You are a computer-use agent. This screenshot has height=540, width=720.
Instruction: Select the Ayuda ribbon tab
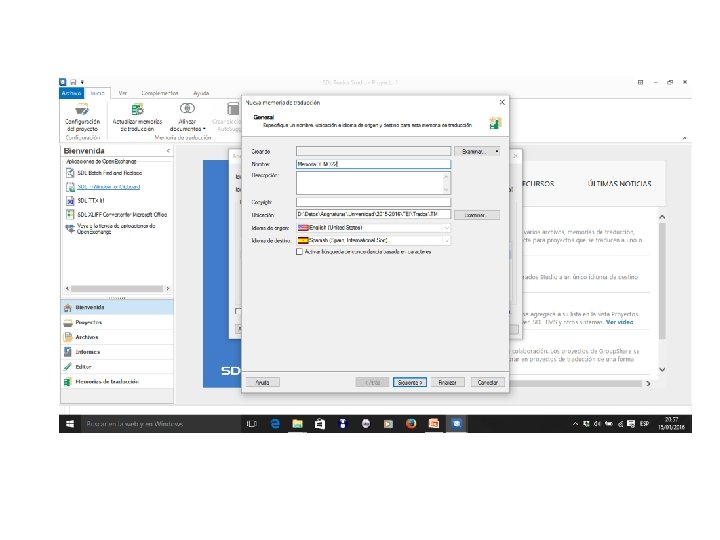point(201,93)
